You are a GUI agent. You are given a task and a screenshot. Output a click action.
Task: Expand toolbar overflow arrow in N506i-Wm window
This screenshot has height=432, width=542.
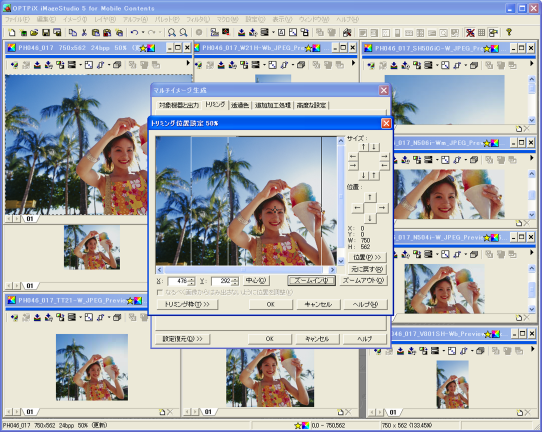(532, 158)
